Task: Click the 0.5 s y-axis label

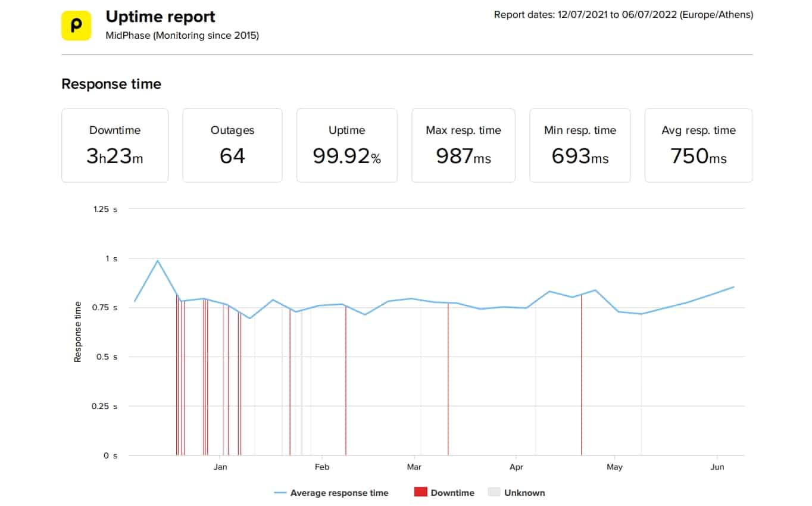Action: pos(107,357)
